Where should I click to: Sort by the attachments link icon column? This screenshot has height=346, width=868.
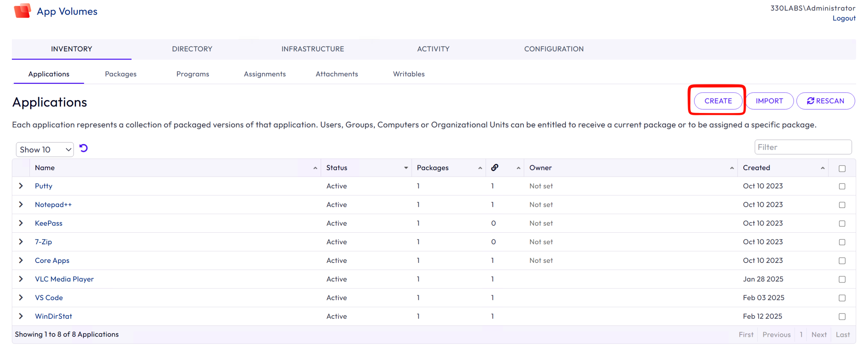pyautogui.click(x=495, y=168)
